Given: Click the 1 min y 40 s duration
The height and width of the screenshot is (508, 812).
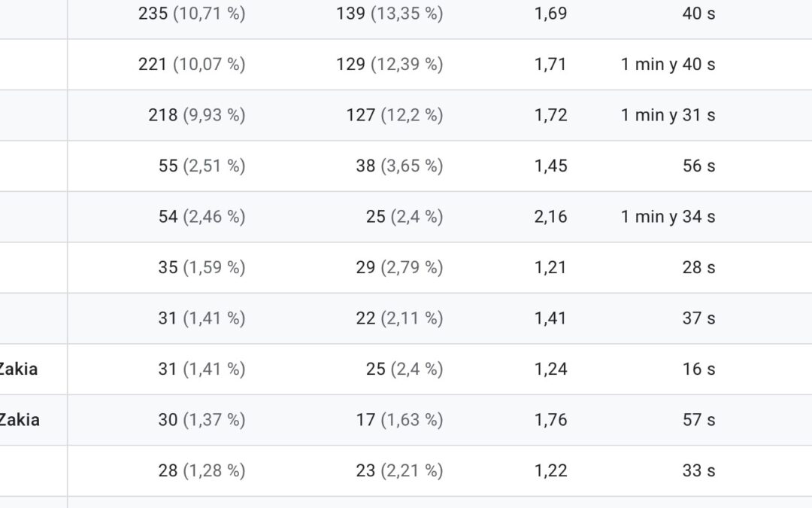Looking at the screenshot, I should 668,65.
